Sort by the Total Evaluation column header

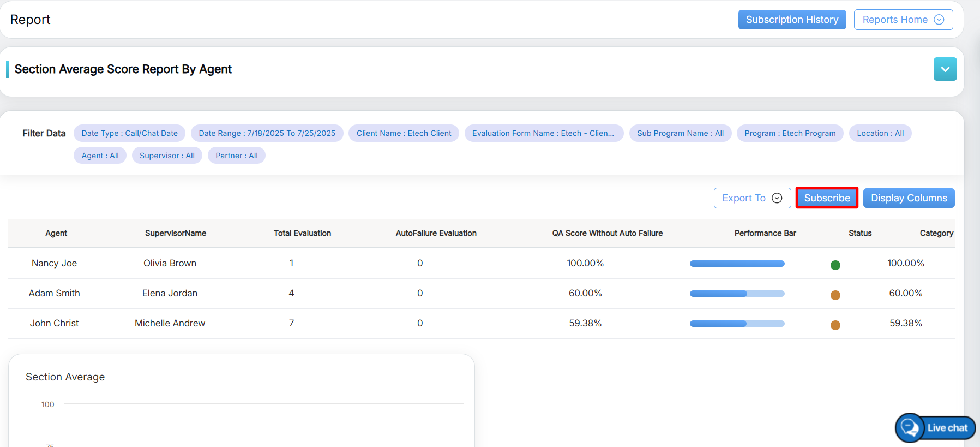point(302,233)
